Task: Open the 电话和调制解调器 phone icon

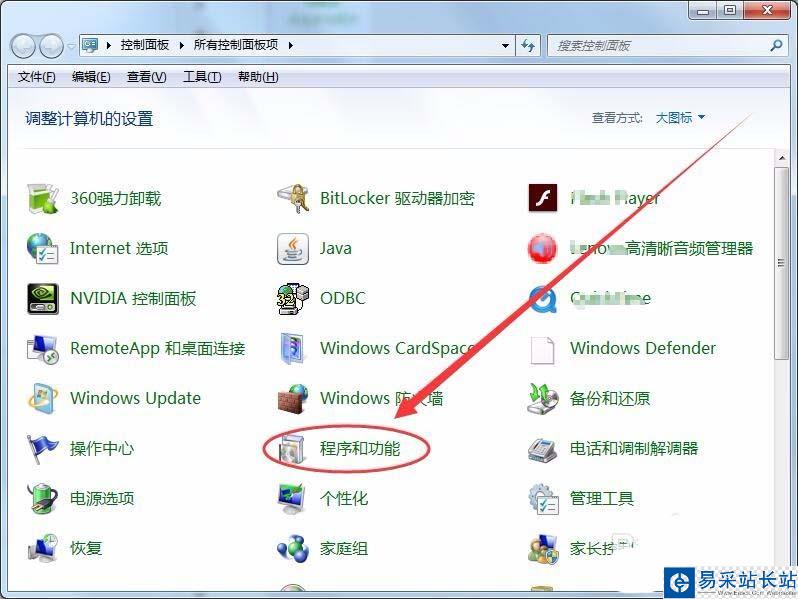Action: tap(543, 449)
